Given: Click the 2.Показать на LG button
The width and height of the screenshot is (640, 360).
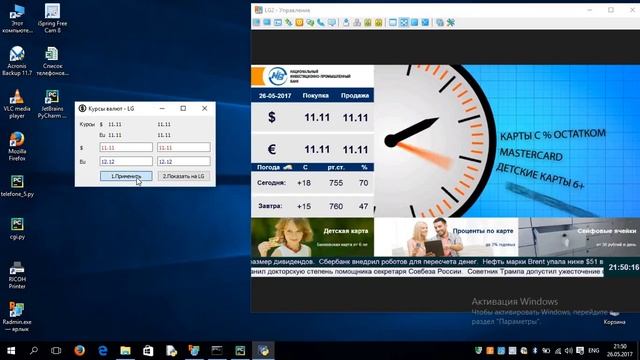Looking at the screenshot, I should click(x=184, y=176).
